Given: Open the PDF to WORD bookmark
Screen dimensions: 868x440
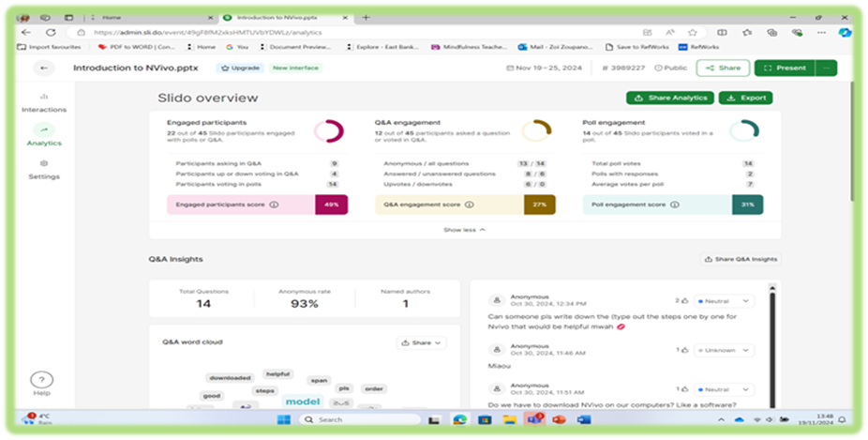Looking at the screenshot, I should pos(136,47).
